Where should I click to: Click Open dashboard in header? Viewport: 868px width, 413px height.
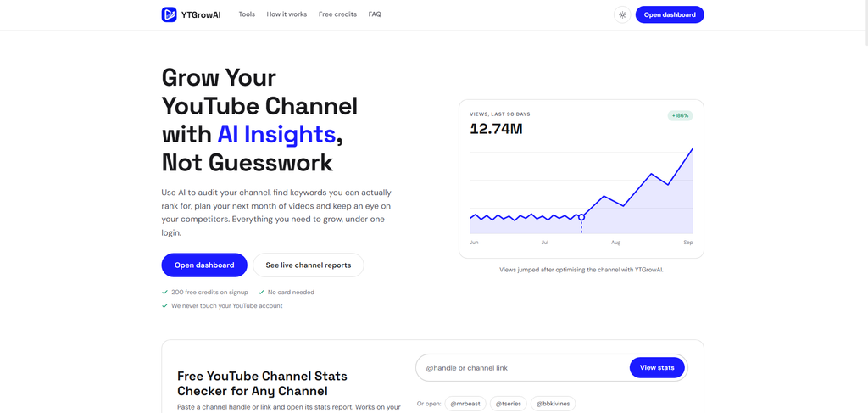670,15
